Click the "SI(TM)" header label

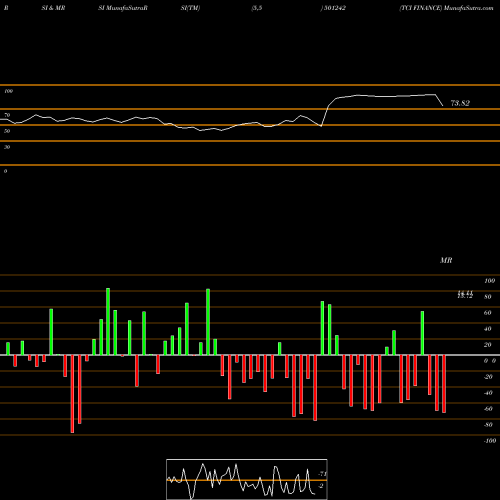pyautogui.click(x=190, y=8)
